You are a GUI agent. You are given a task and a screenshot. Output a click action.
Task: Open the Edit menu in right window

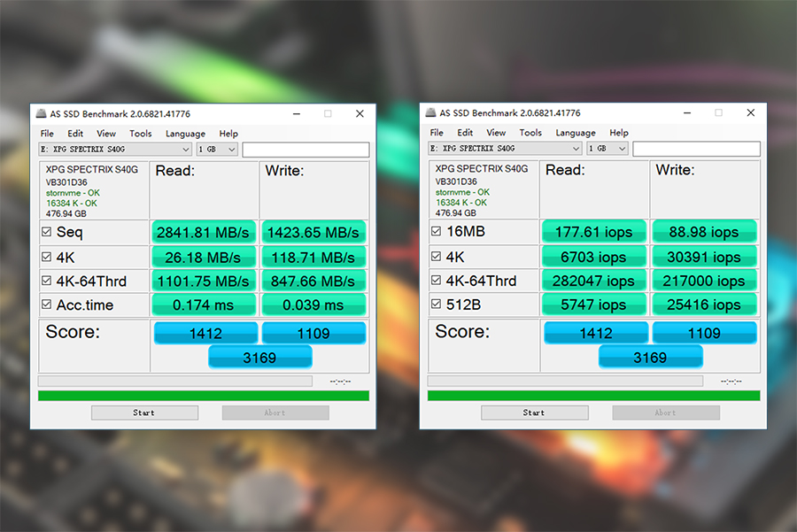(x=465, y=133)
